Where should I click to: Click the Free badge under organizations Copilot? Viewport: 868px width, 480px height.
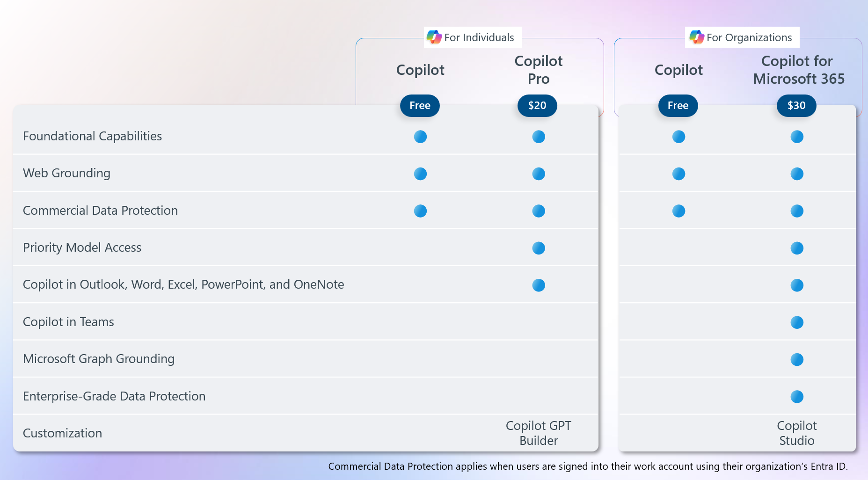(x=678, y=106)
